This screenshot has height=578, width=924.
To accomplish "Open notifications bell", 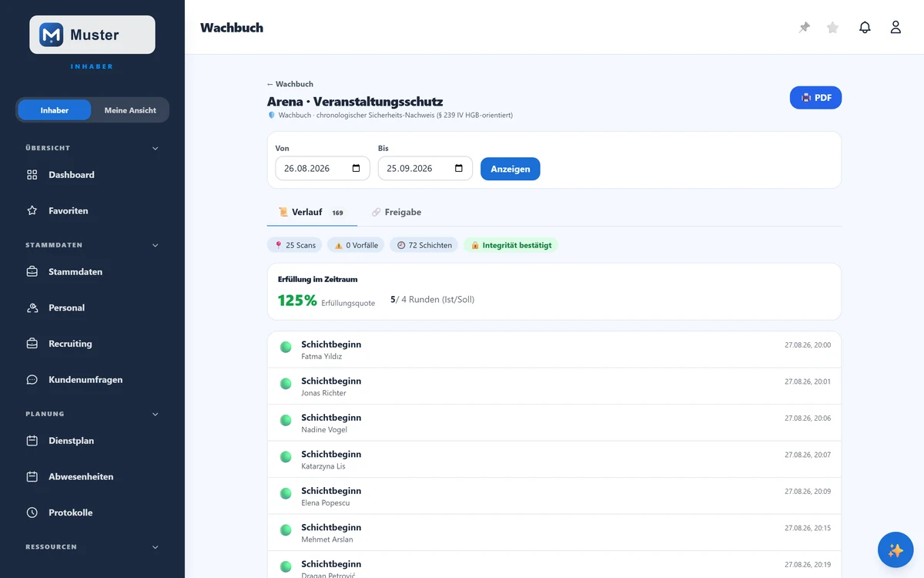I will tap(865, 28).
